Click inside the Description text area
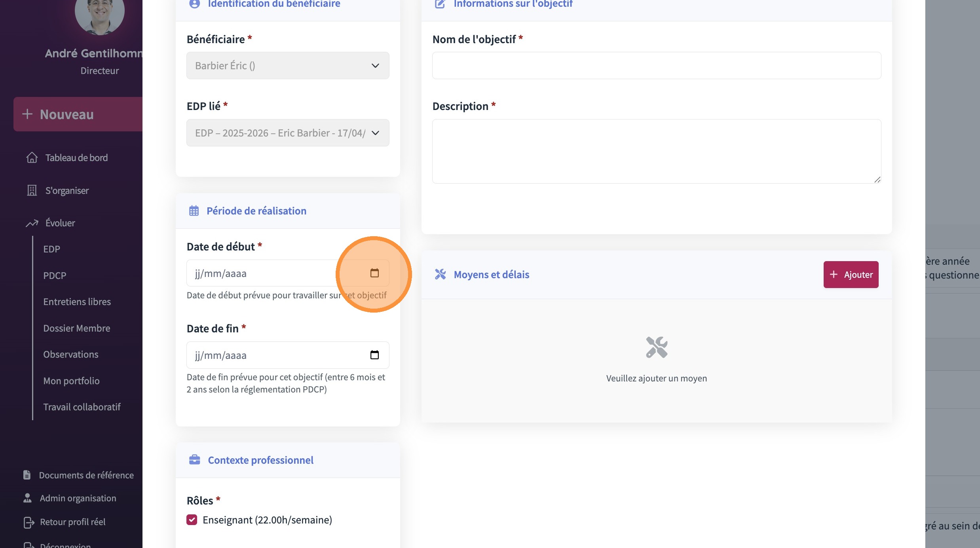980x548 pixels. click(656, 151)
